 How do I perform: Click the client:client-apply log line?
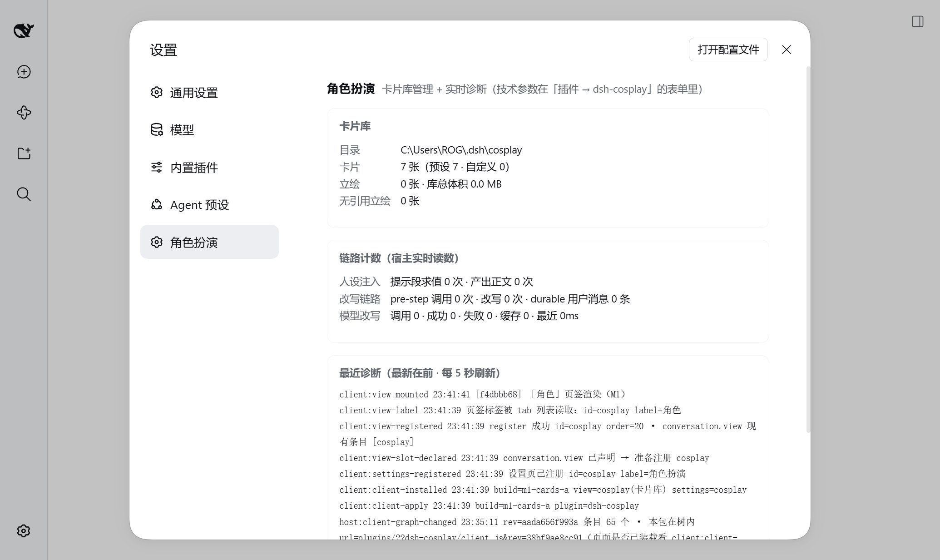click(489, 505)
